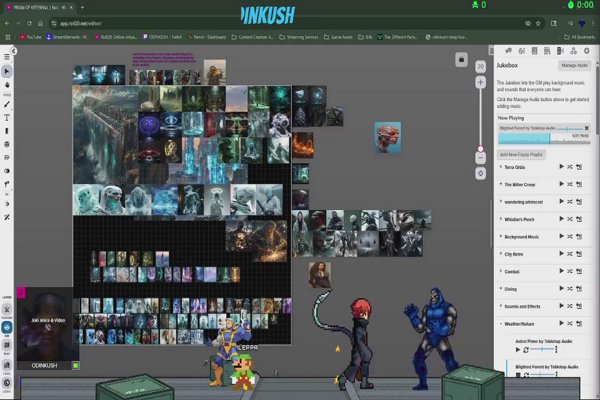The height and width of the screenshot is (400, 600).
Task: Open Astral Piano track more-options dots
Action: coord(556,349)
